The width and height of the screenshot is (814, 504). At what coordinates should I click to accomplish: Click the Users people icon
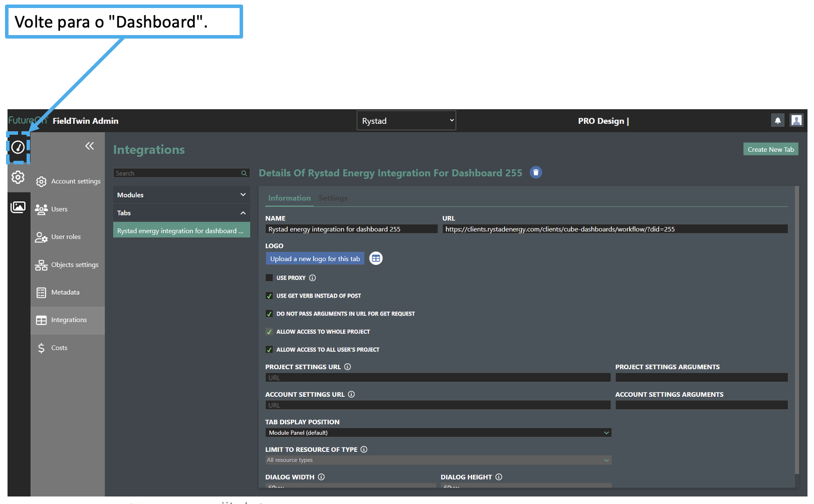click(41, 209)
